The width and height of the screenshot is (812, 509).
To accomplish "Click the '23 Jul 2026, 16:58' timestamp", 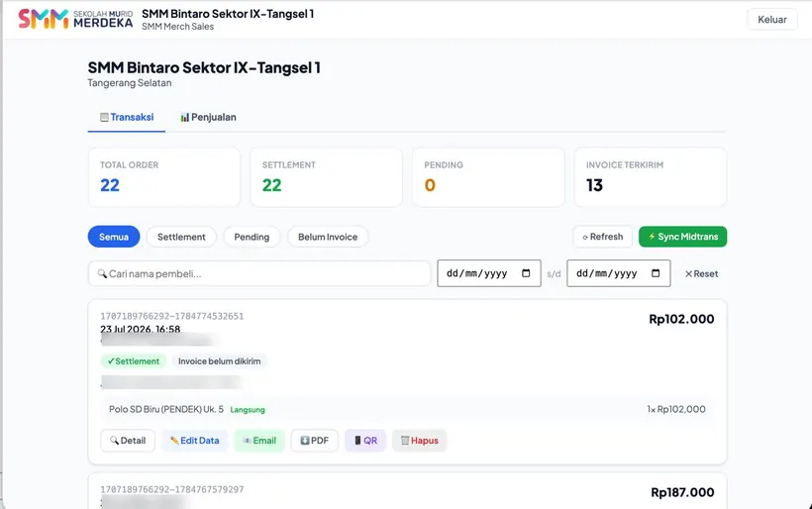I will [141, 329].
